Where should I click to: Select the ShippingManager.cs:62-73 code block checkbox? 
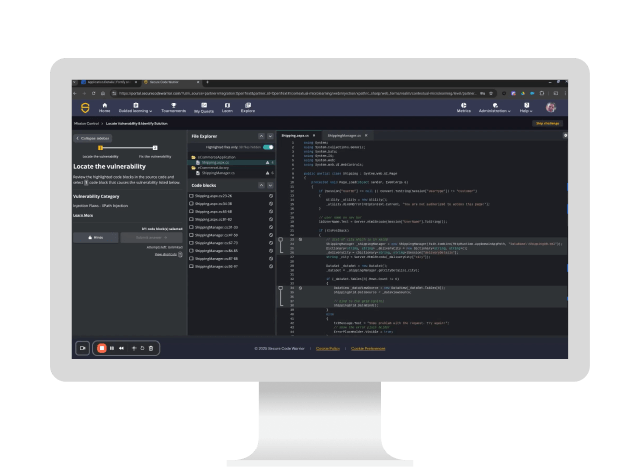click(x=193, y=243)
